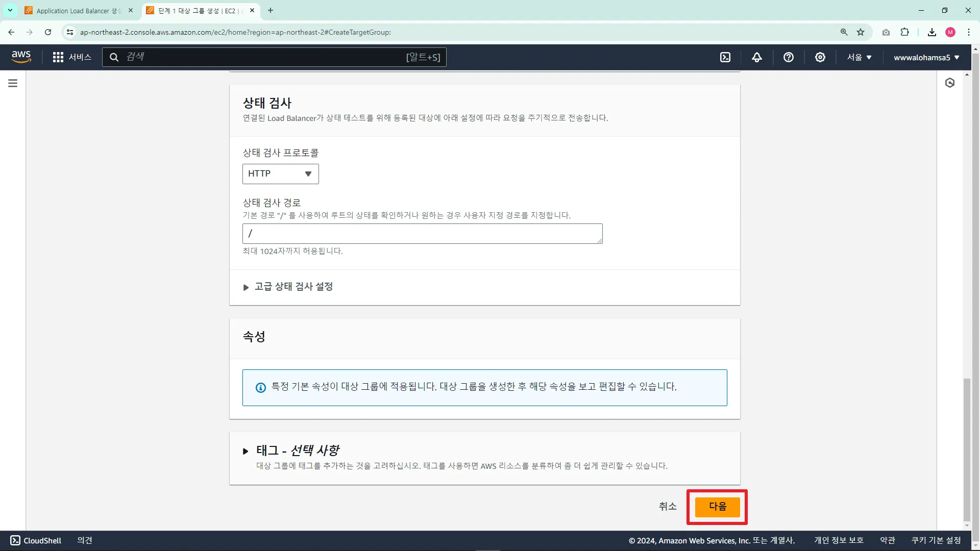Screen dimensions: 980x551
Task: Expand the 태그 - 선택 사항 section
Action: pyautogui.click(x=297, y=450)
